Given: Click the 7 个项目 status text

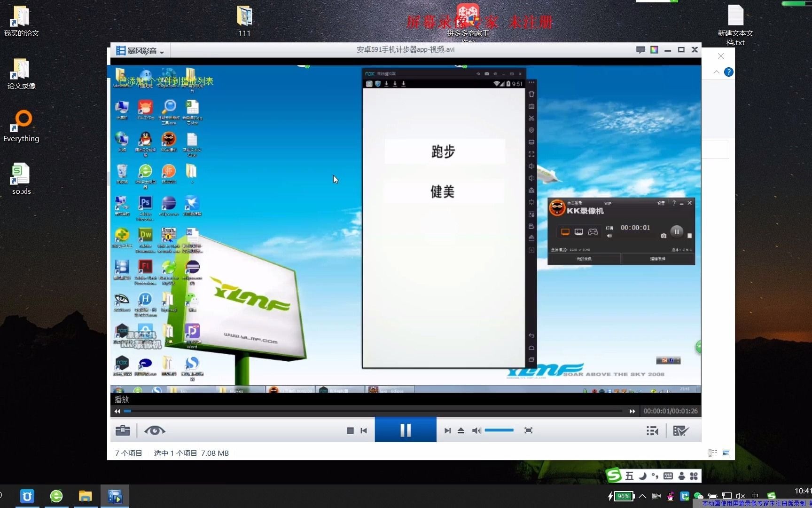Looking at the screenshot, I should [128, 453].
